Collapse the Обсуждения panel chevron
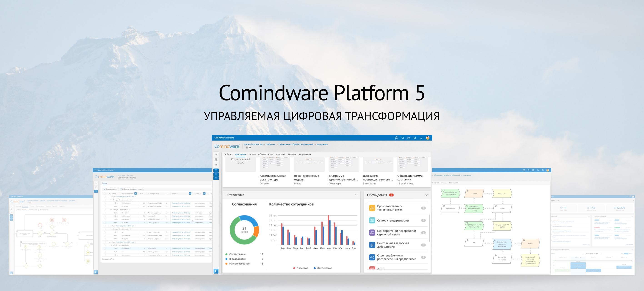644x291 pixels. [426, 195]
